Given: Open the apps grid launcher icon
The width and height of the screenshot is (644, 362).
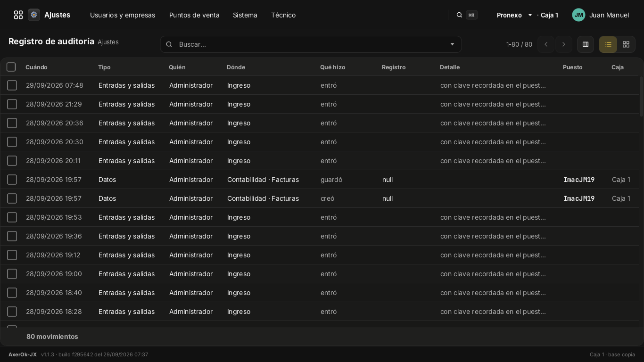Looking at the screenshot, I should tap(18, 15).
